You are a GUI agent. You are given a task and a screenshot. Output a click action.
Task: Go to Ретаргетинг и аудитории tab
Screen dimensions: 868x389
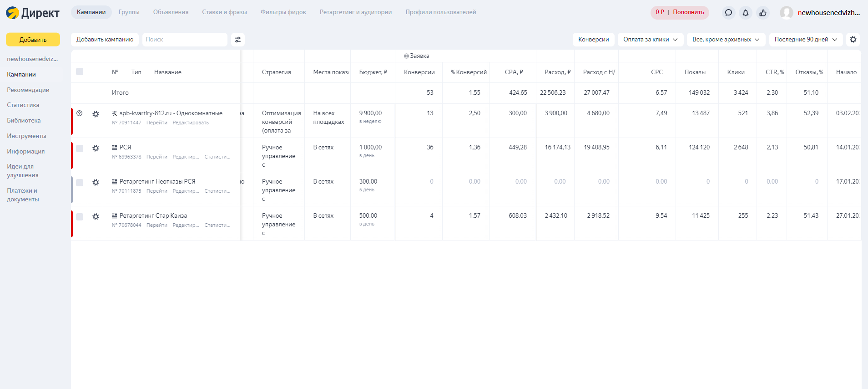point(355,12)
